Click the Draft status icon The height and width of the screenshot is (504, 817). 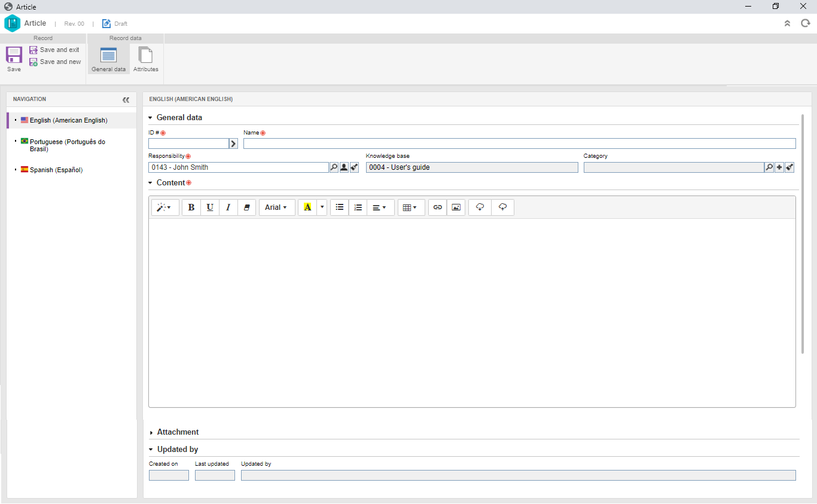pyautogui.click(x=106, y=23)
